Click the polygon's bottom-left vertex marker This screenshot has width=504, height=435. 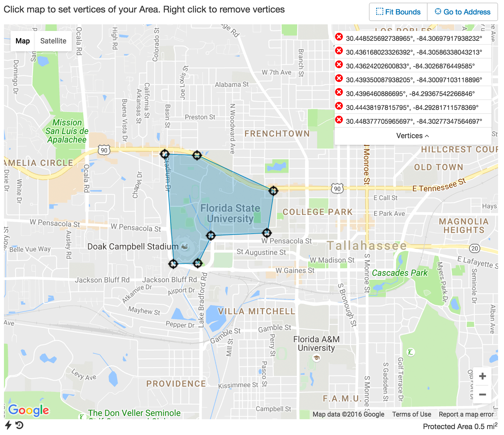click(173, 264)
